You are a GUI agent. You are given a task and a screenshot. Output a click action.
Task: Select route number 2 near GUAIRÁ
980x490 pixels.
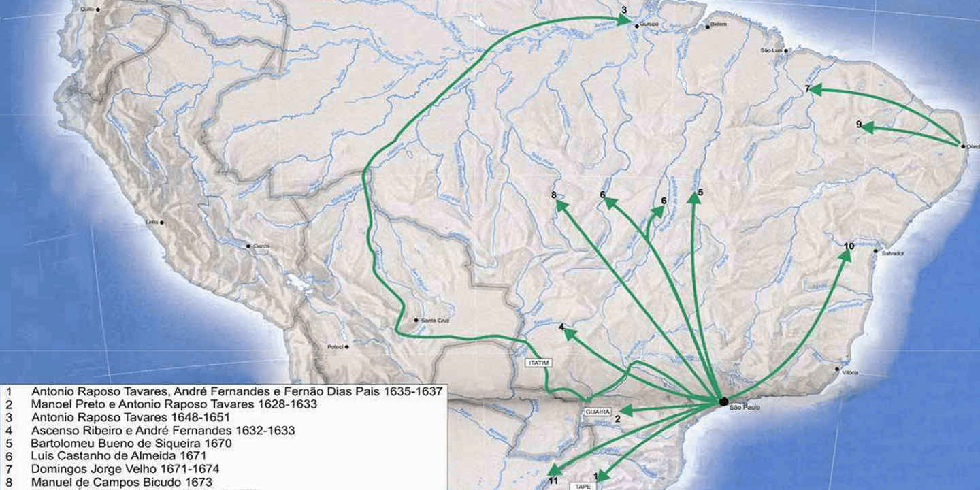pyautogui.click(x=617, y=419)
